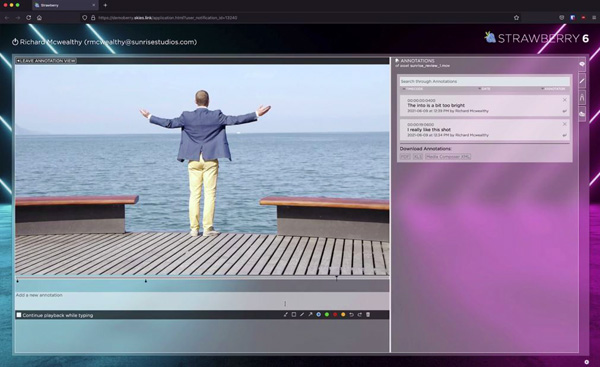Mark 'I really like this shot' as done
This screenshot has height=367, width=600.
pyautogui.click(x=564, y=135)
